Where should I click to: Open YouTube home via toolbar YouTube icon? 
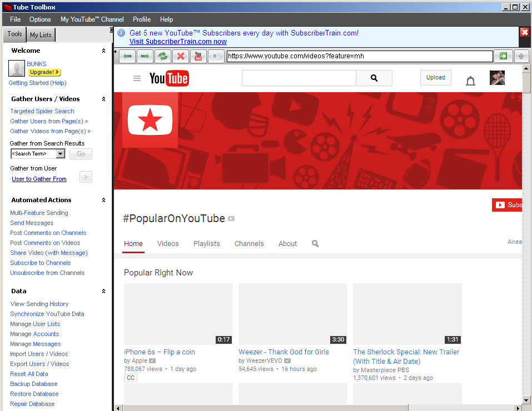(198, 56)
